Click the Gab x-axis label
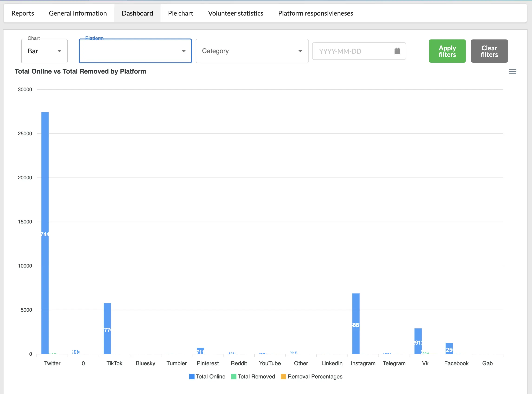This screenshot has width=532, height=394. coord(487,363)
